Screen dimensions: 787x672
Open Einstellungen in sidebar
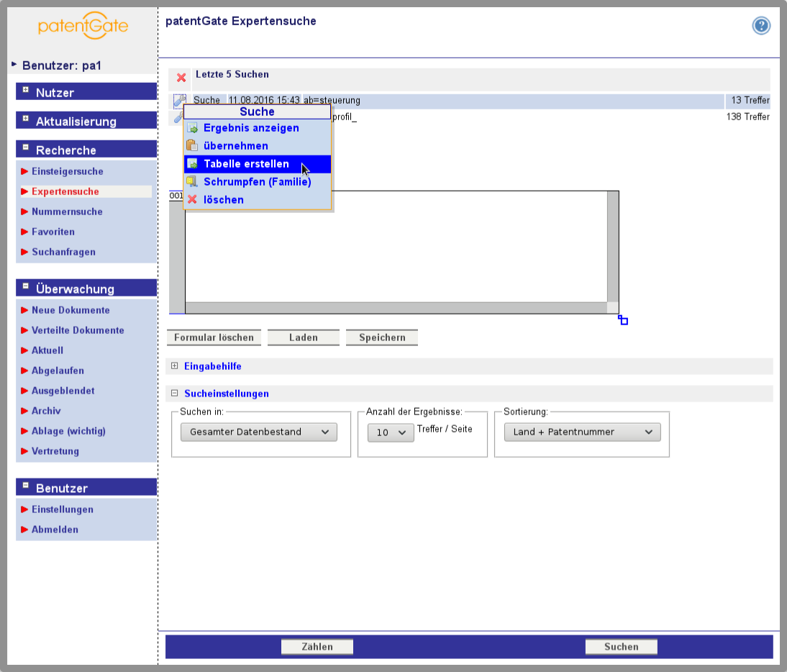(63, 509)
